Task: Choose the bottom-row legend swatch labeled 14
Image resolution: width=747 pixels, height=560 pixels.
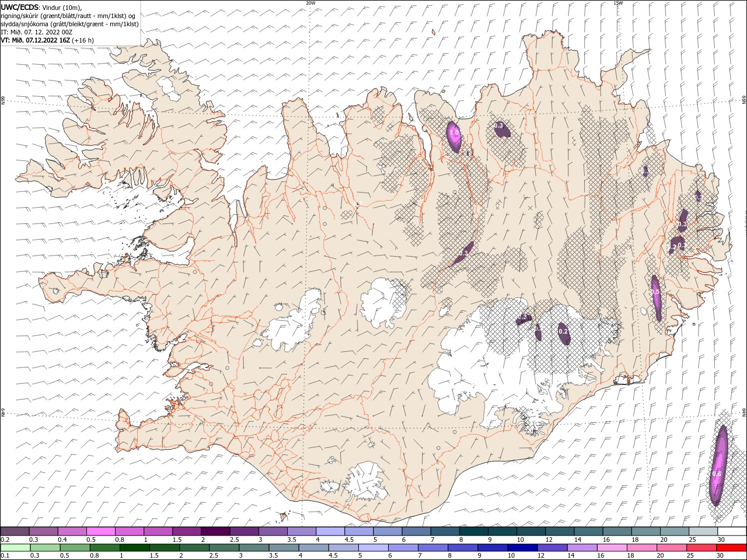Action: point(581,548)
